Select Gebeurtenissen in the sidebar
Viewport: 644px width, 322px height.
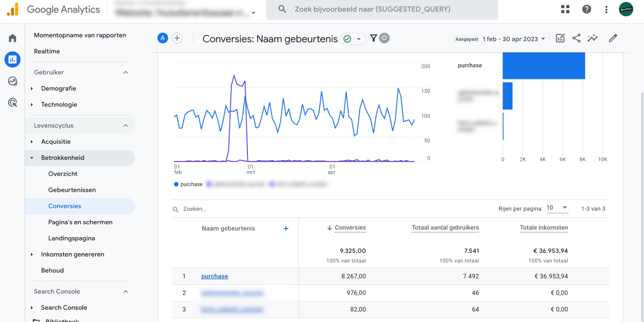pos(72,190)
